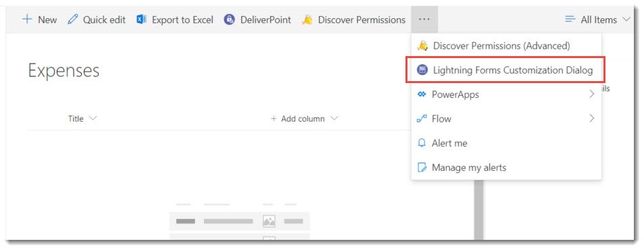This screenshot has height=250, width=644.
Task: Expand the Title column dropdown chevron
Action: (93, 119)
